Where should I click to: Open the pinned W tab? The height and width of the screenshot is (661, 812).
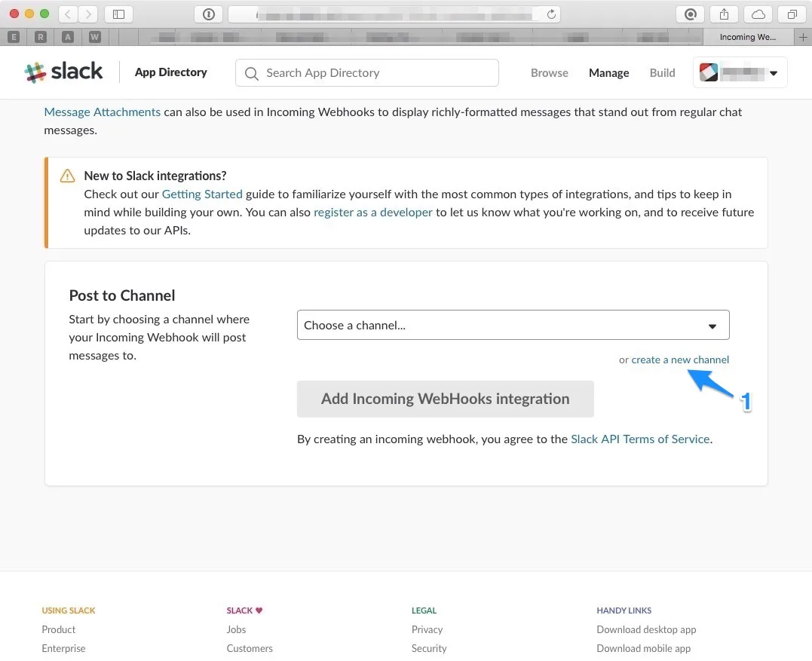(94, 37)
